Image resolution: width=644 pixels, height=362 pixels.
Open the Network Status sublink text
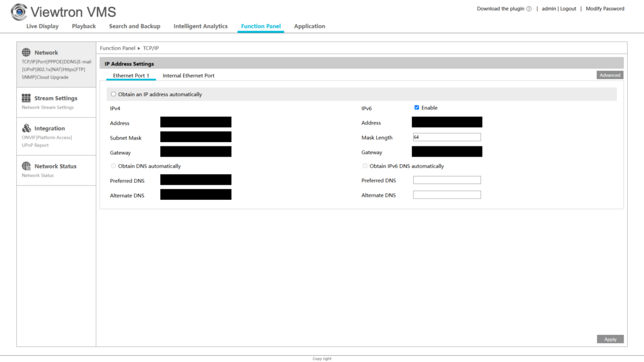38,176
